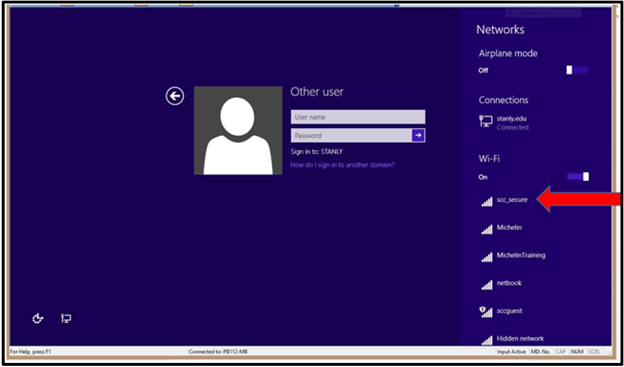Screen dimensions: 624x367
Task: Submit password with the arrow button
Action: pos(418,135)
